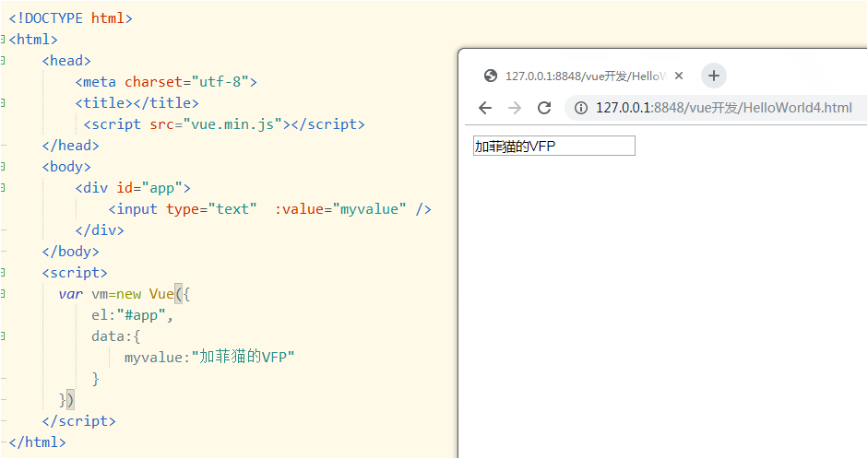Collapse the data:{ fold marker
The width and height of the screenshot is (868, 459).
tap(3, 336)
